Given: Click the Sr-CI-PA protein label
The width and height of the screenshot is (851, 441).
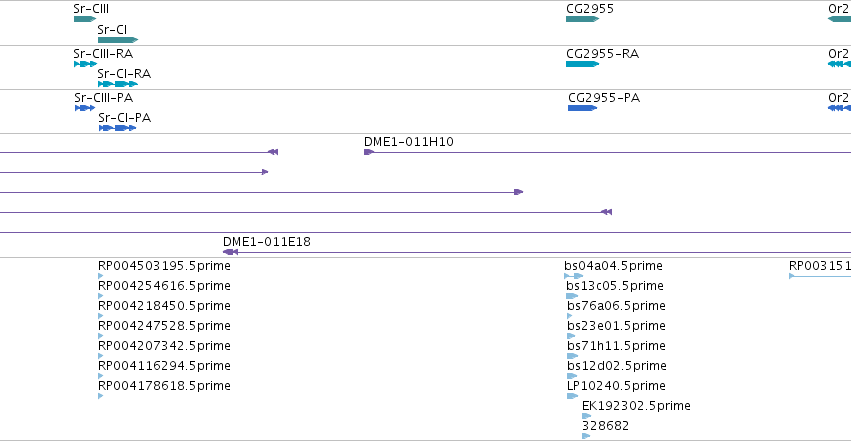Looking at the screenshot, I should coord(125,118).
